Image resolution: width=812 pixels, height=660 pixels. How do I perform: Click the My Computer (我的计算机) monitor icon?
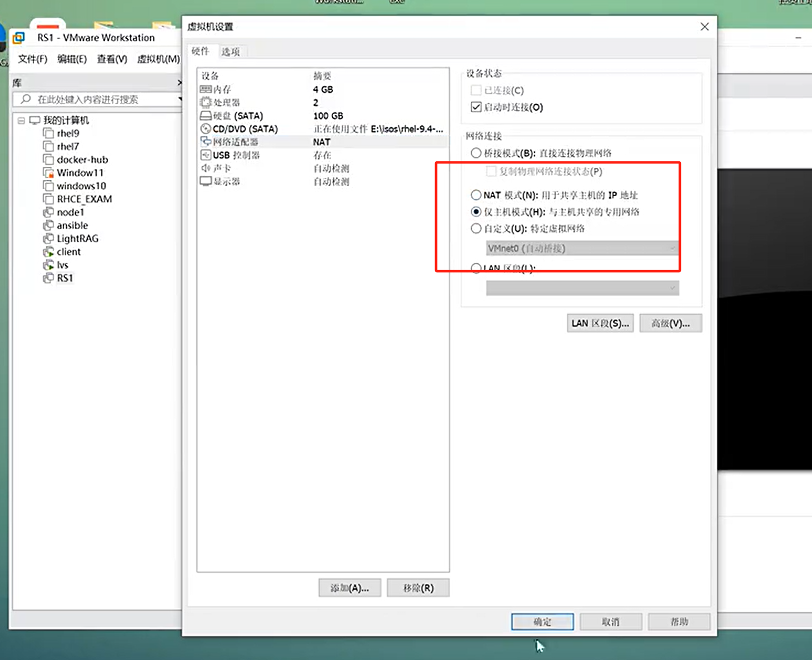click(x=34, y=120)
